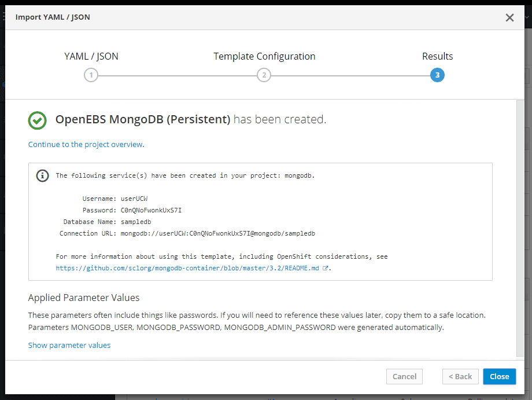Viewport: 532px width, 400px height.
Task: Show parameter values
Action: [69, 346]
